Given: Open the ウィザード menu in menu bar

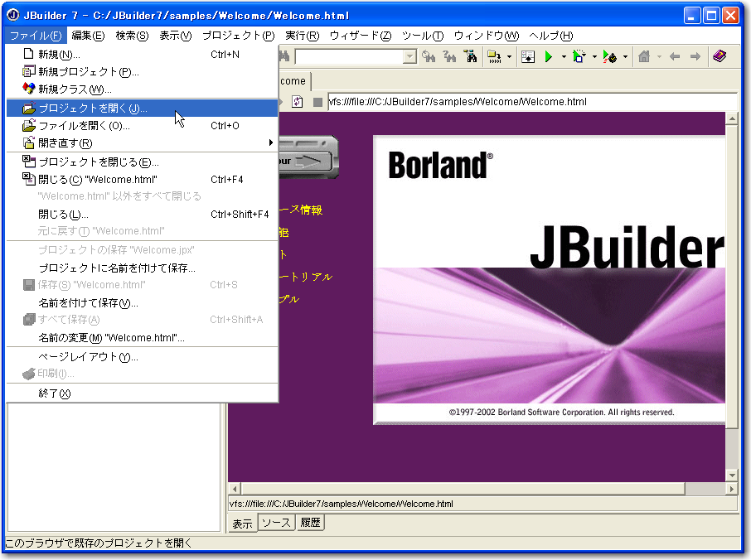Looking at the screenshot, I should (x=360, y=36).
